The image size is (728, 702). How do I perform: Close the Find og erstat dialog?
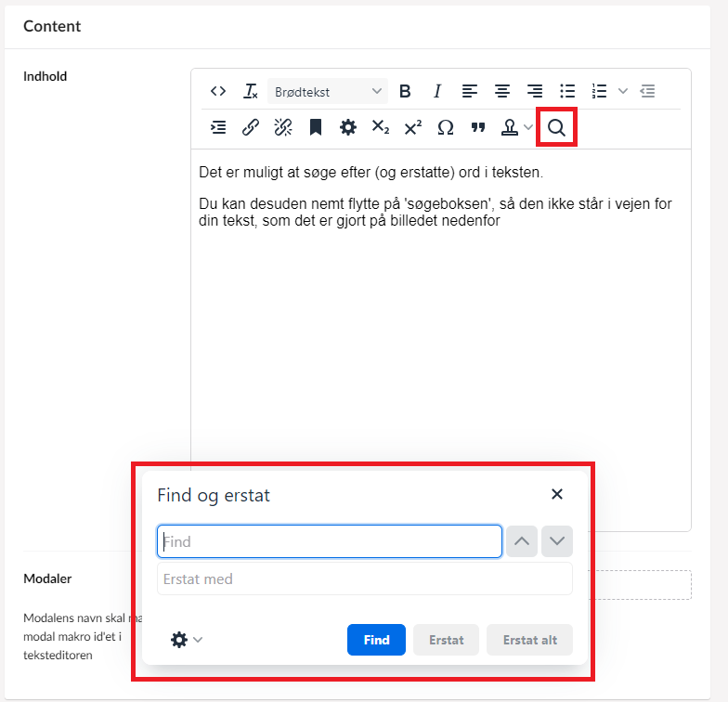coord(557,494)
